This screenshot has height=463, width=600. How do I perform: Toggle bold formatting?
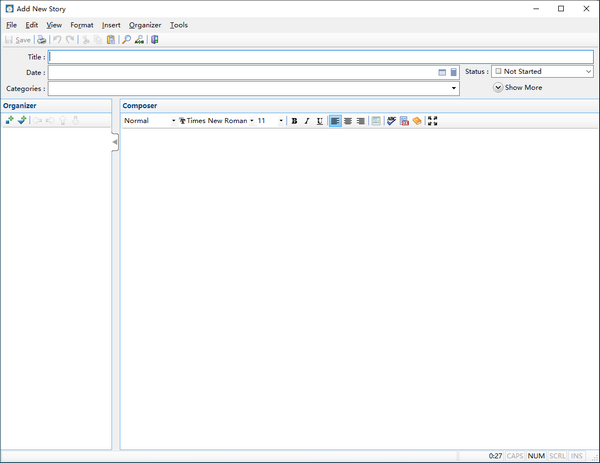coord(294,121)
